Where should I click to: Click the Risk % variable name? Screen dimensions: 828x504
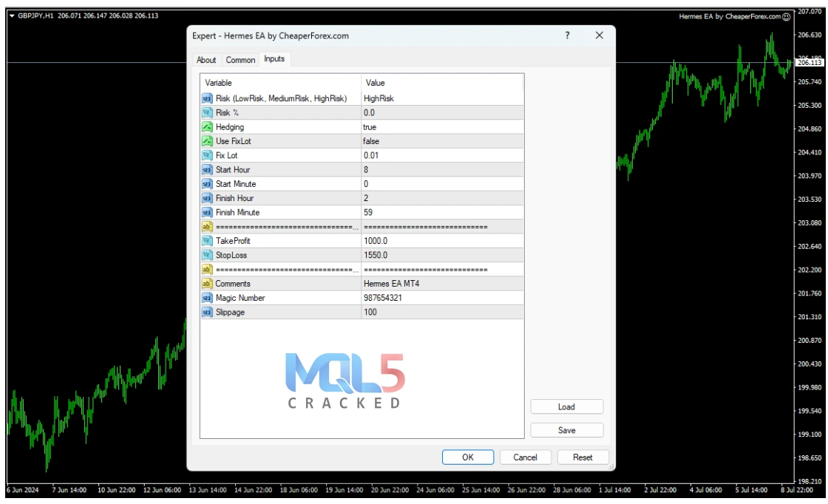[227, 113]
